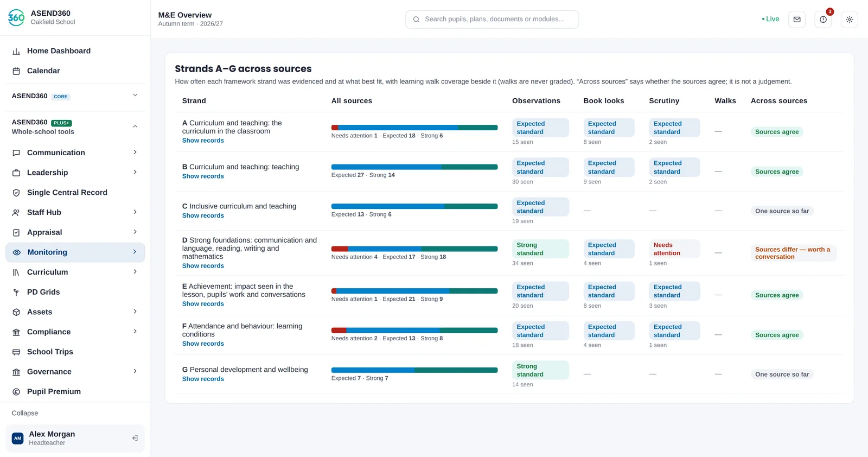Click the Single Central Record shield icon

pos(16,193)
